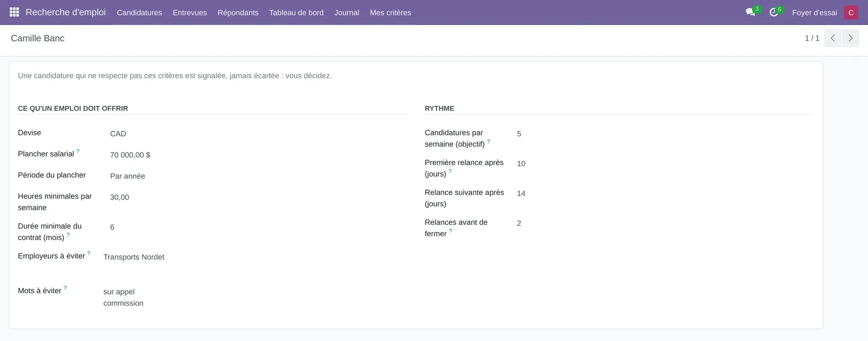
Task: Show help for Candidatures par semaine
Action: pyautogui.click(x=488, y=142)
